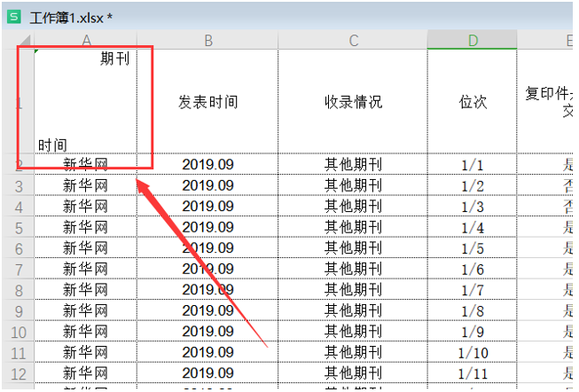This screenshot has height=392, width=579.
Task: Click the 1/3 cell
Action: (473, 206)
